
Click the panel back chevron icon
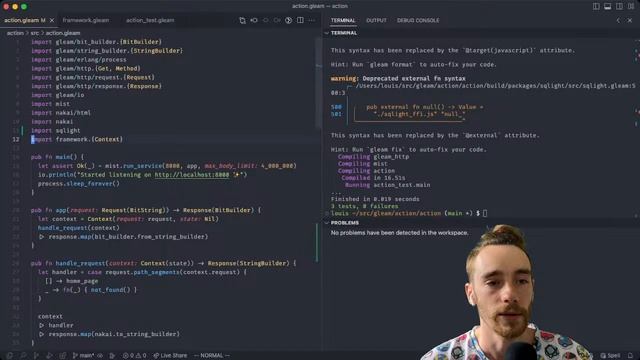point(618,20)
